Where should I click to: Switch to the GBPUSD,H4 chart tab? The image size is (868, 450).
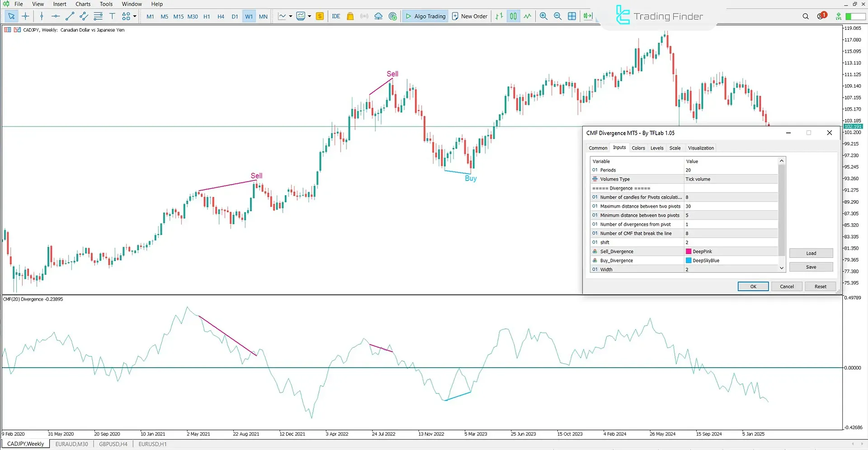click(113, 444)
